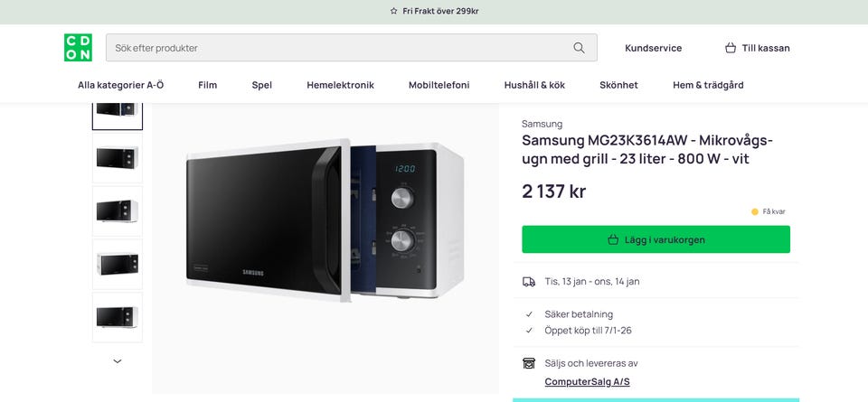868x402 pixels.
Task: Select the second microwave thumbnail
Action: point(117,159)
